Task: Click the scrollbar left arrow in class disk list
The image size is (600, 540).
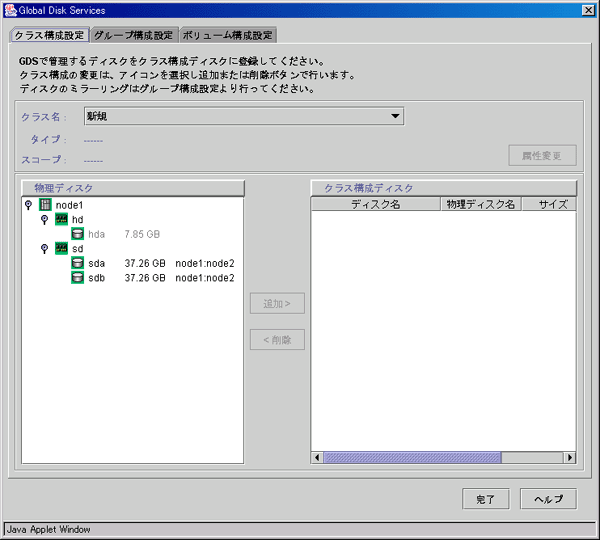Action: [x=317, y=457]
